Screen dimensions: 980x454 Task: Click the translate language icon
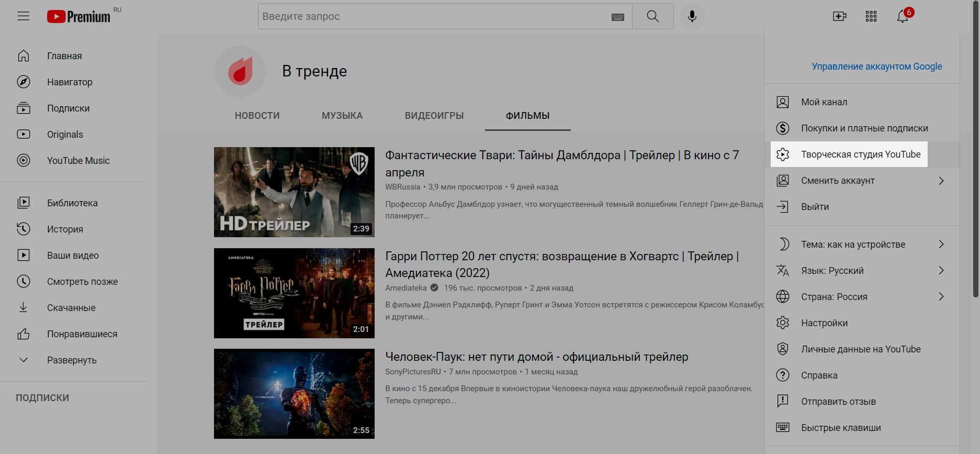click(783, 271)
